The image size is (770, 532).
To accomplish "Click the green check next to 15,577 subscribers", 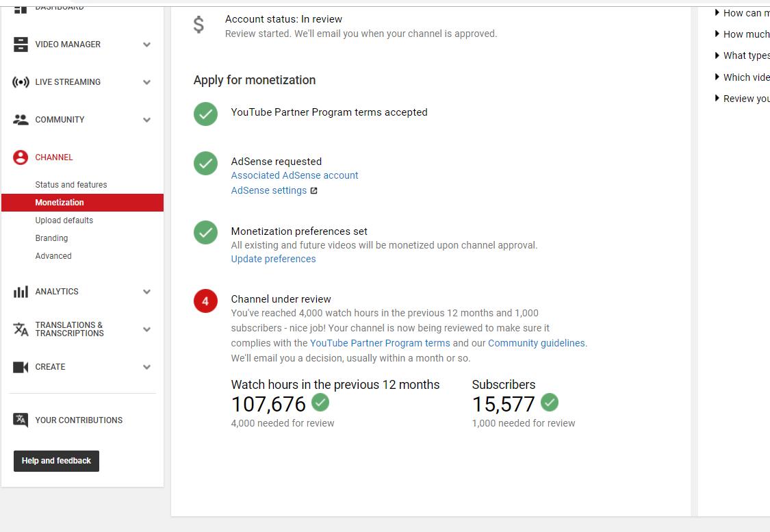I will [x=550, y=403].
